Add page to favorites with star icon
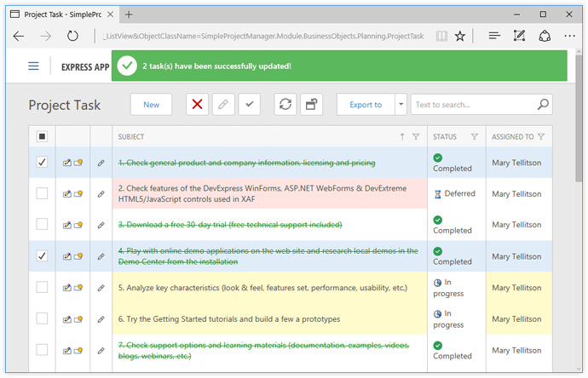The width and height of the screenshot is (588, 378). 460,36
